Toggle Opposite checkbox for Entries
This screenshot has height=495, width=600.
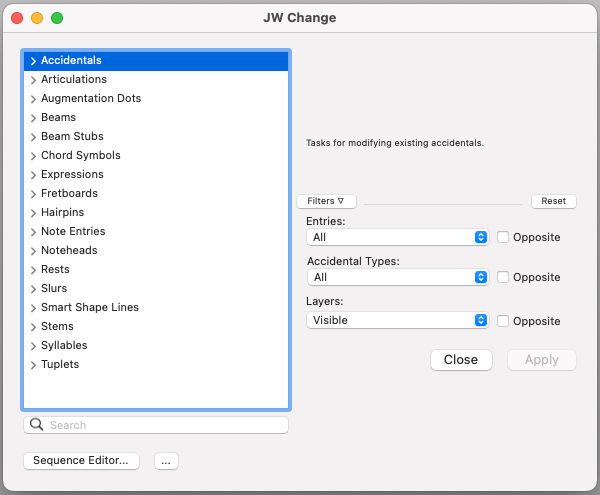pyautogui.click(x=502, y=237)
